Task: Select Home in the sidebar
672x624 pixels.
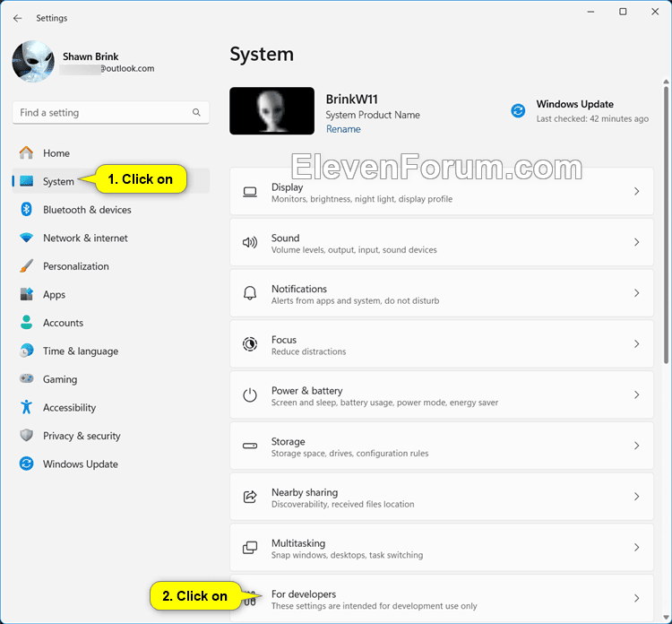Action: 110,153
